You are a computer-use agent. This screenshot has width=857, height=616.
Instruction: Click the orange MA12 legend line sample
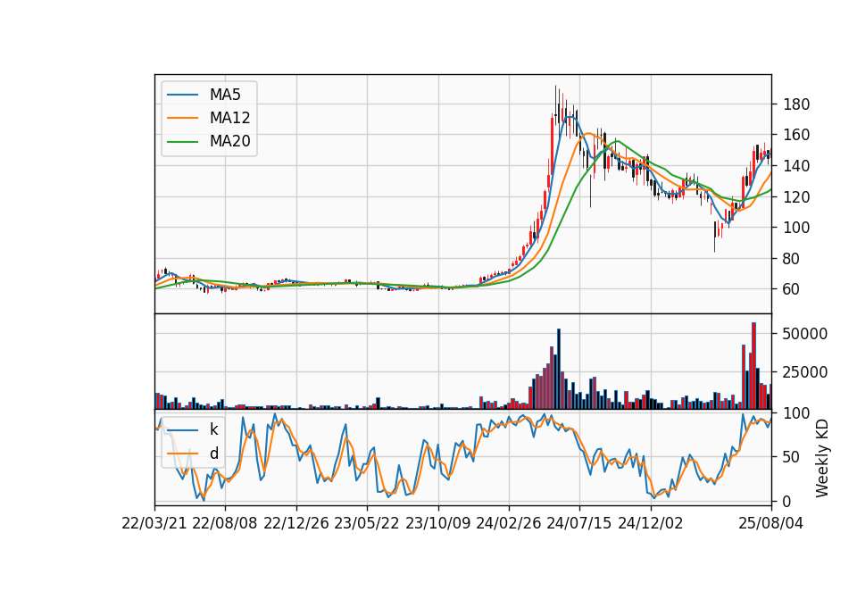coord(182,118)
